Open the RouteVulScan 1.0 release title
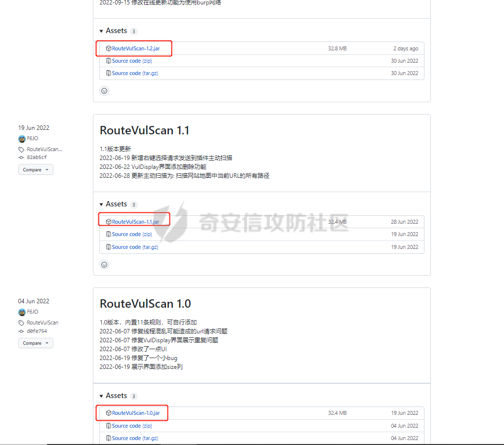504x445 pixels. point(145,304)
